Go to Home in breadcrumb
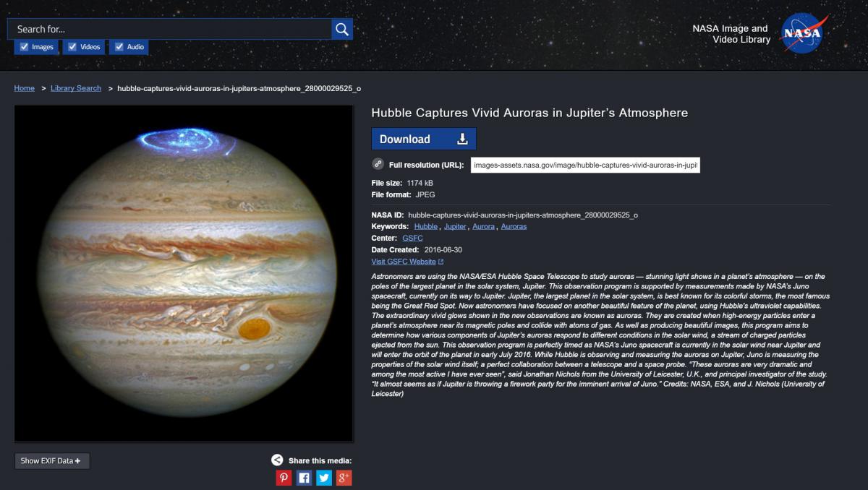 click(24, 88)
